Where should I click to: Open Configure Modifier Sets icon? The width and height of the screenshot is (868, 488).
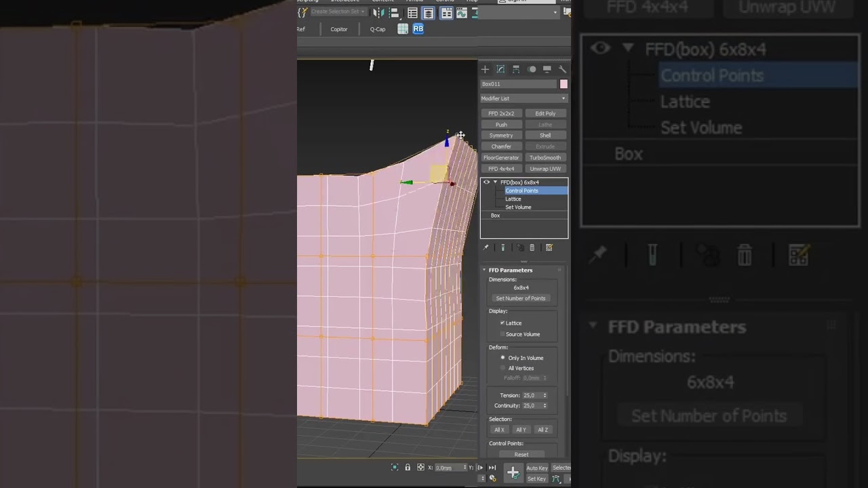[x=549, y=248]
